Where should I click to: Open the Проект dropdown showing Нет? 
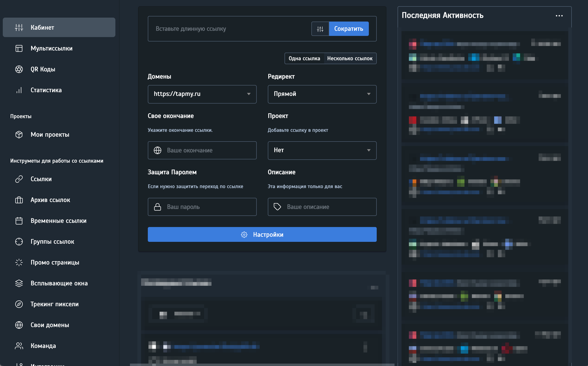322,150
